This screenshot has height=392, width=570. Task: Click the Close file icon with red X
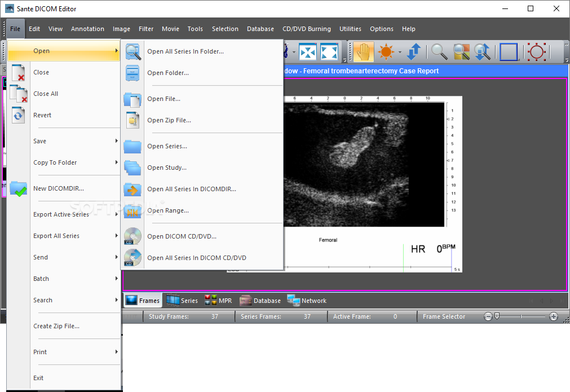pyautogui.click(x=18, y=72)
